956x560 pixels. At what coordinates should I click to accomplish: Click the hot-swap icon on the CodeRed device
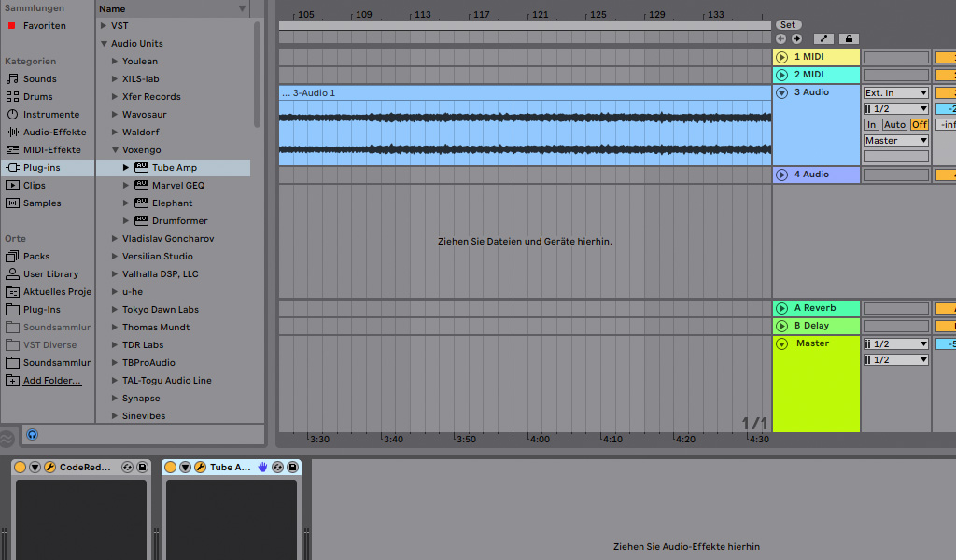click(x=127, y=468)
